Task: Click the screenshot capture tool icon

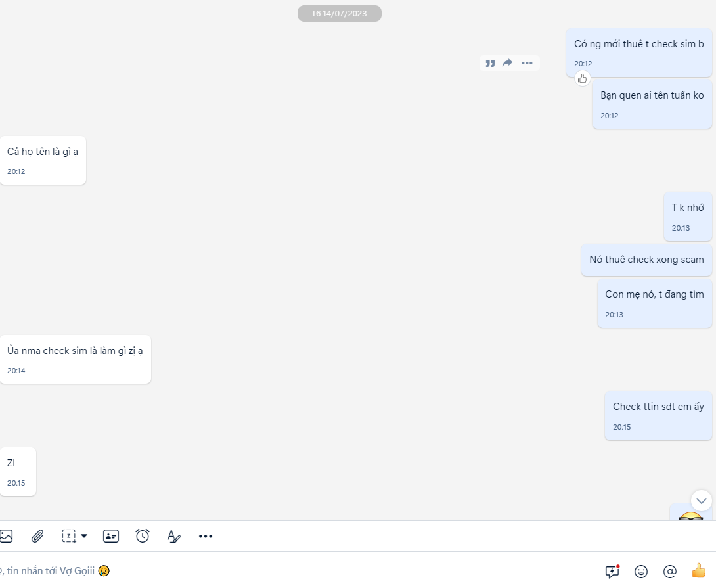Action: [x=69, y=536]
